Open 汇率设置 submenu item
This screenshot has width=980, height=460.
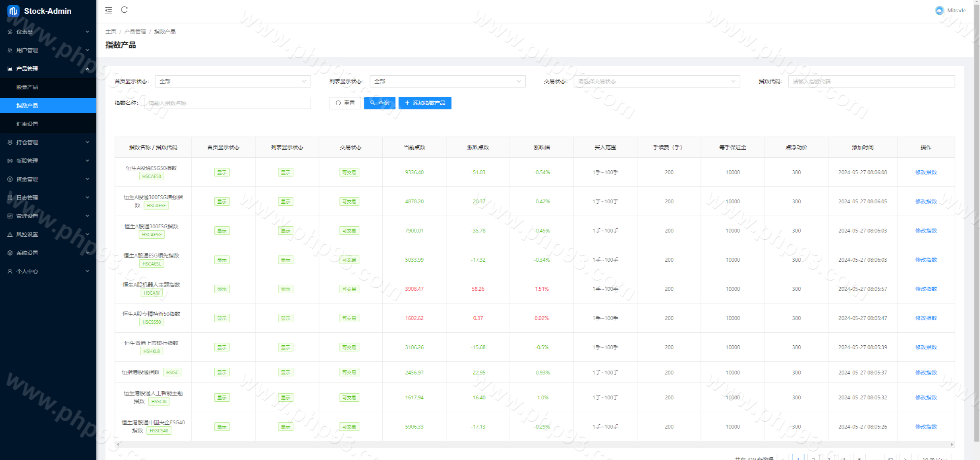tap(27, 124)
